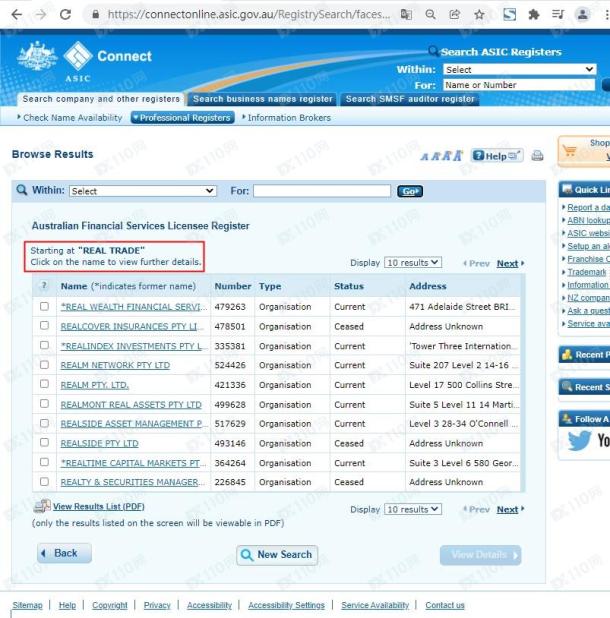Tick checkbox for REALCOVER INSURANCES row

[45, 326]
